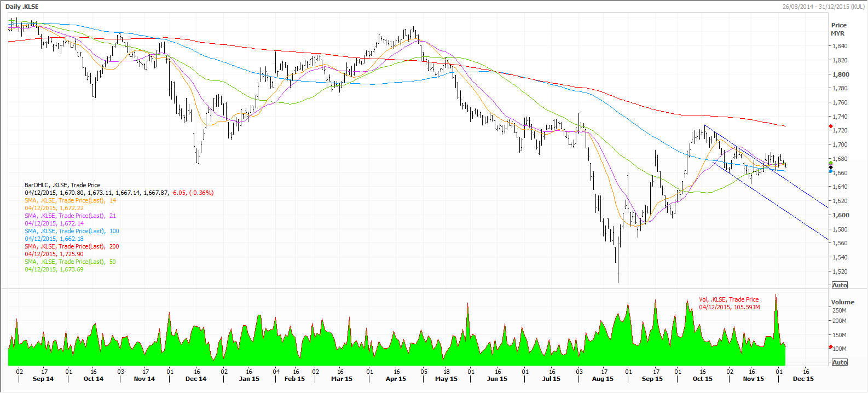Click the Vol .KLSE Trade Price legend
The height and width of the screenshot is (393, 868).
tap(728, 299)
